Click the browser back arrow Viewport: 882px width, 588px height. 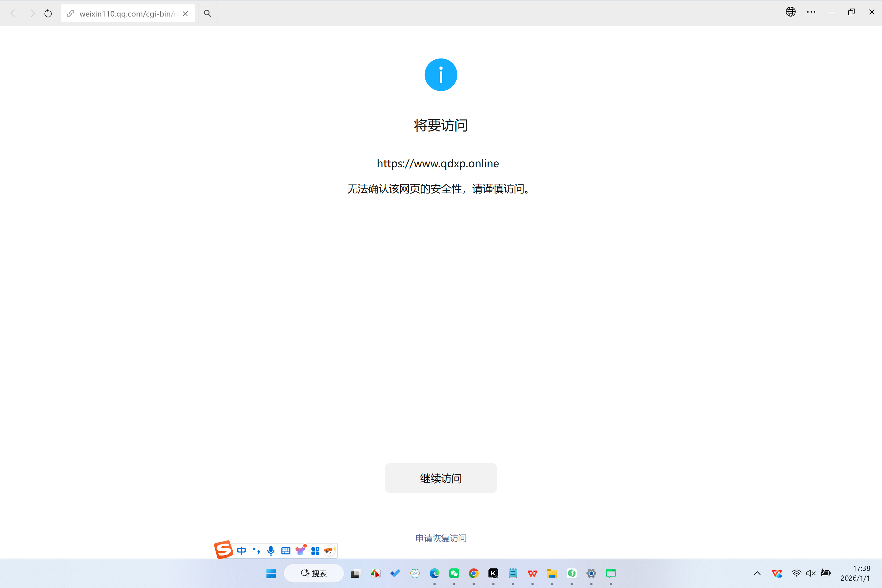13,13
